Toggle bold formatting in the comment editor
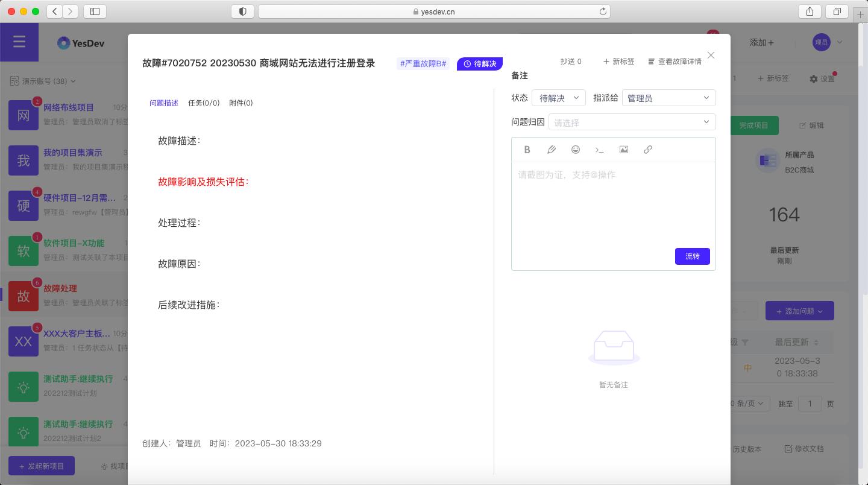 527,150
